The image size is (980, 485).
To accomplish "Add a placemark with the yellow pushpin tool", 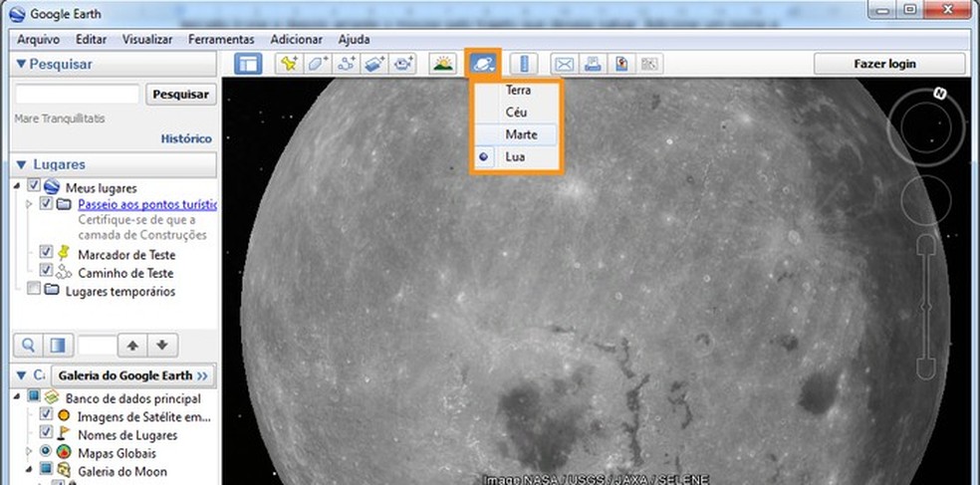I will pyautogui.click(x=290, y=64).
